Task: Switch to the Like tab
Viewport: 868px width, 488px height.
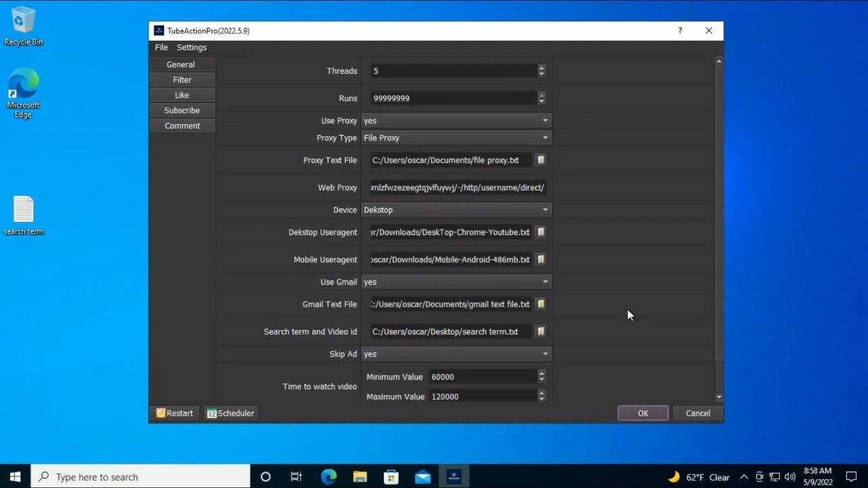Action: point(181,95)
